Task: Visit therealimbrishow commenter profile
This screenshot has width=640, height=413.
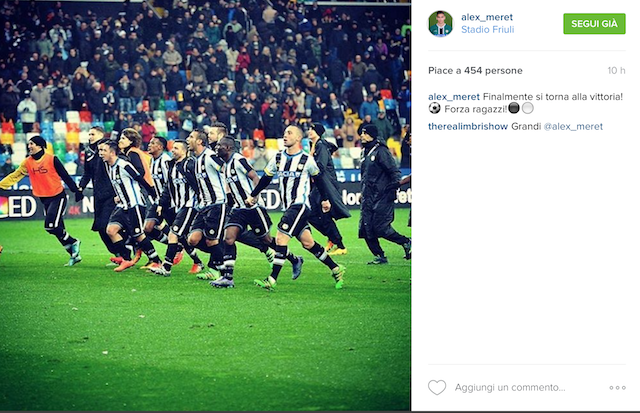Action: [x=468, y=127]
